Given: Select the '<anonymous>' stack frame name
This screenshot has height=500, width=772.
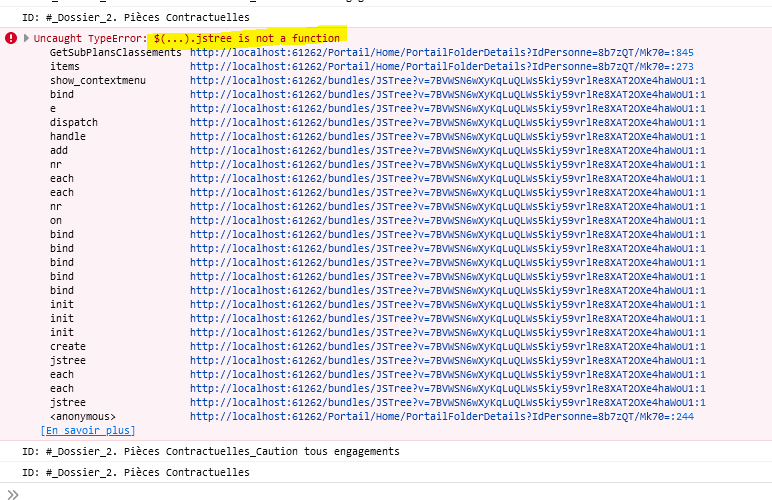Looking at the screenshot, I should tap(83, 416).
